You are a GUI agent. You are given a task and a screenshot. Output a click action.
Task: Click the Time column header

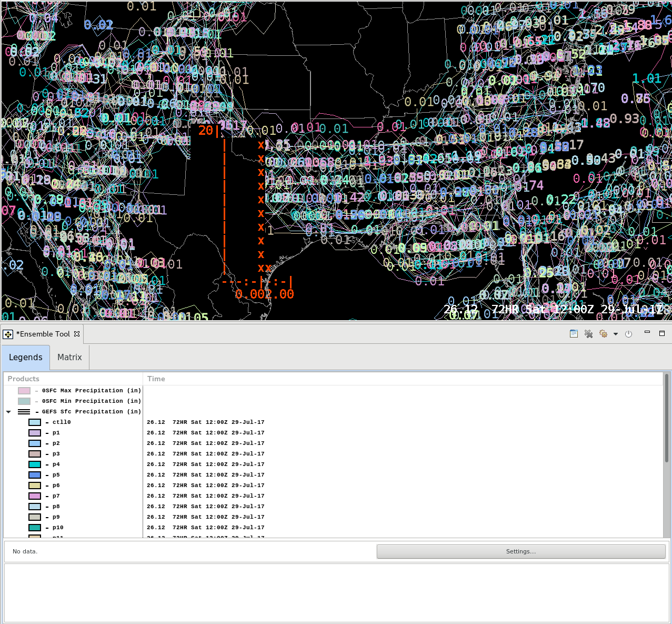click(x=403, y=379)
